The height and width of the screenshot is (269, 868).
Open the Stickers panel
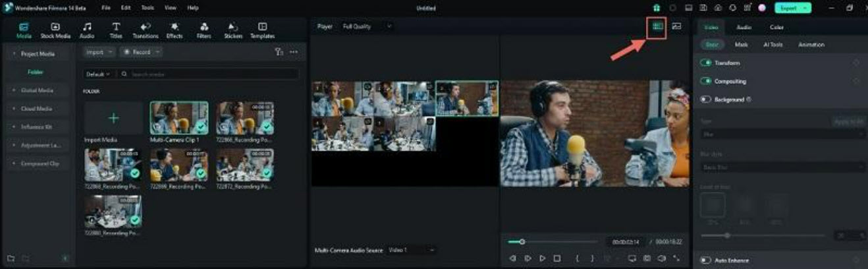233,30
